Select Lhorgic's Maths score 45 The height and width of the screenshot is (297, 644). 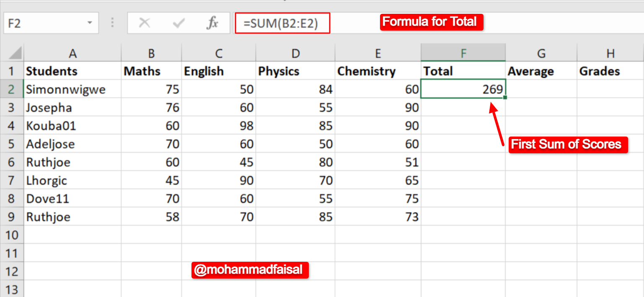(152, 181)
